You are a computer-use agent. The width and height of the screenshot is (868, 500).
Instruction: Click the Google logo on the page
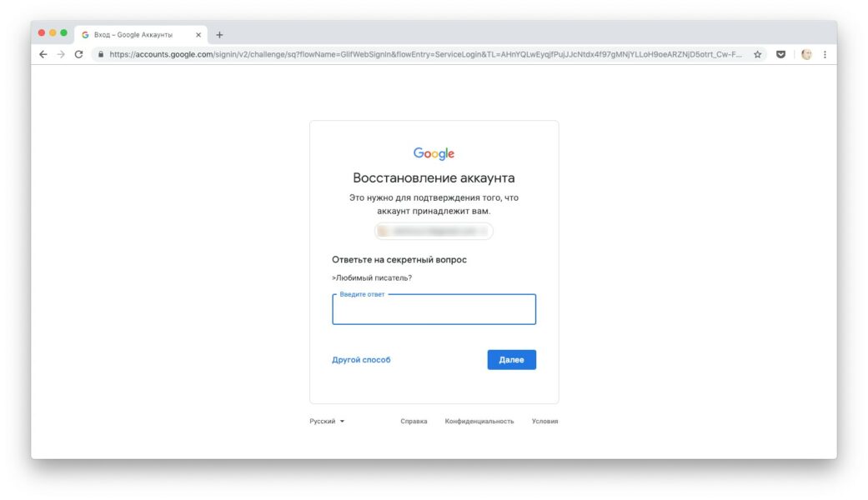coord(434,152)
